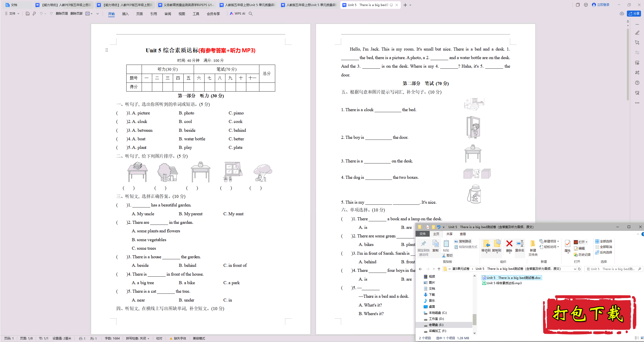
Task: Select the Unit 5 mp3 file in Explorer
Action: click(502, 283)
